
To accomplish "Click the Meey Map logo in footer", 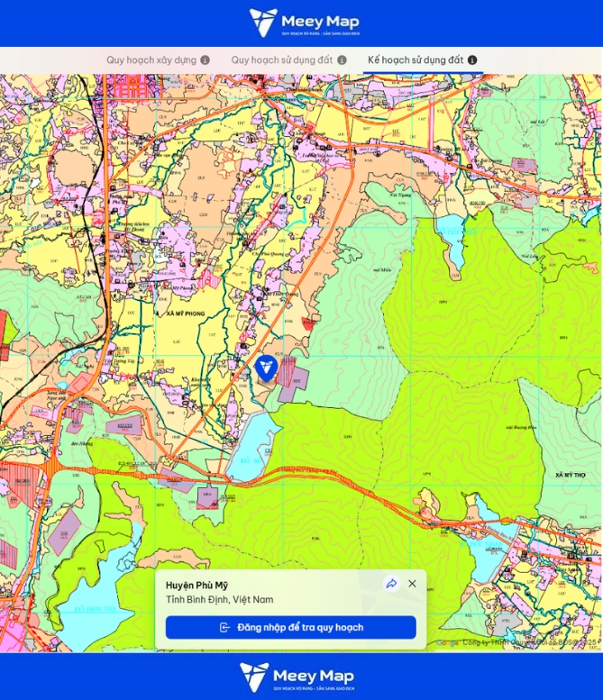I will tap(301, 677).
